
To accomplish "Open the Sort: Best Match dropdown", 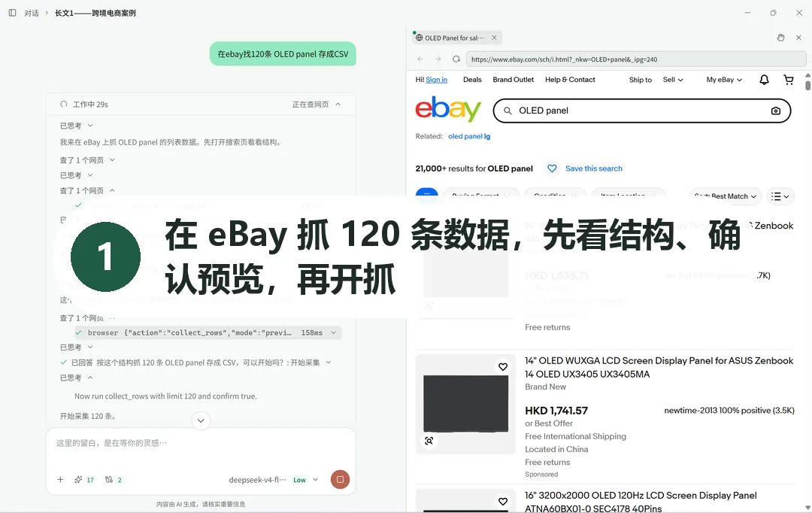I will tap(726, 196).
